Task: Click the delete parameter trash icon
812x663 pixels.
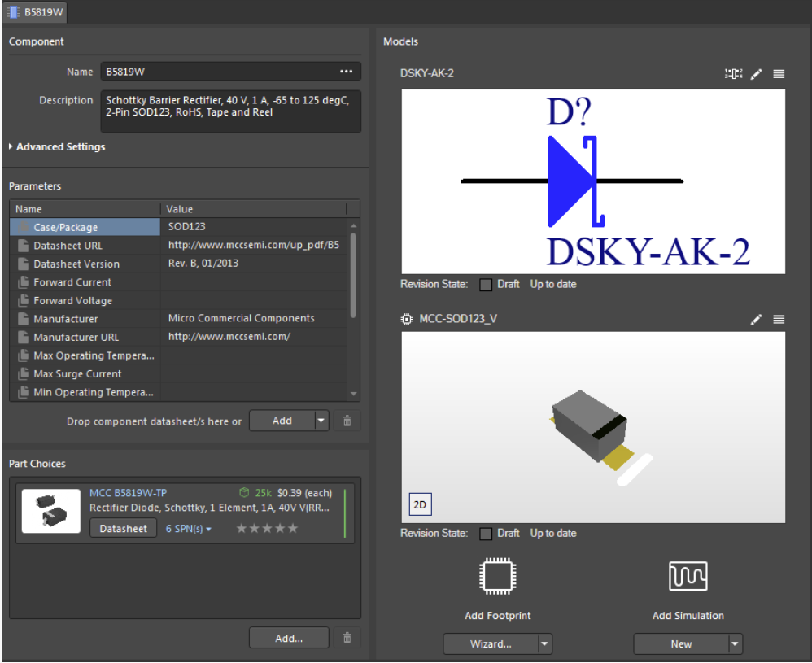Action: [347, 421]
